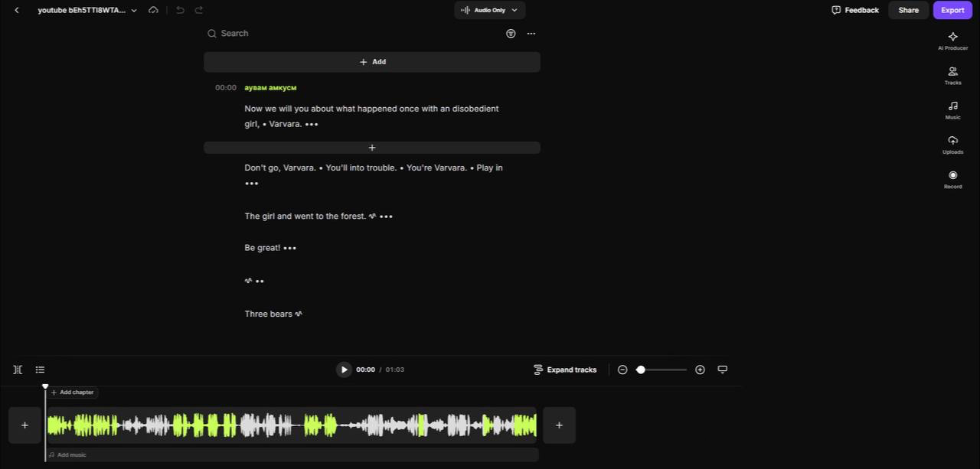Open the Audio Only mode dropdown

[489, 10]
